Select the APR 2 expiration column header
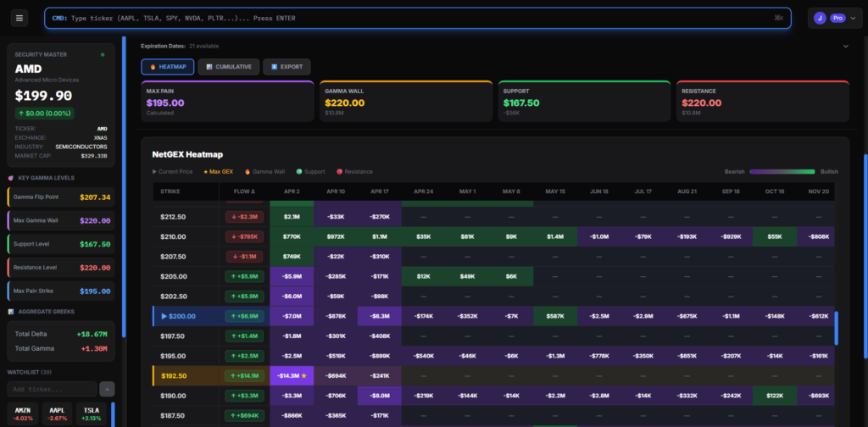Viewport: 868px width, 427px height. click(x=292, y=191)
